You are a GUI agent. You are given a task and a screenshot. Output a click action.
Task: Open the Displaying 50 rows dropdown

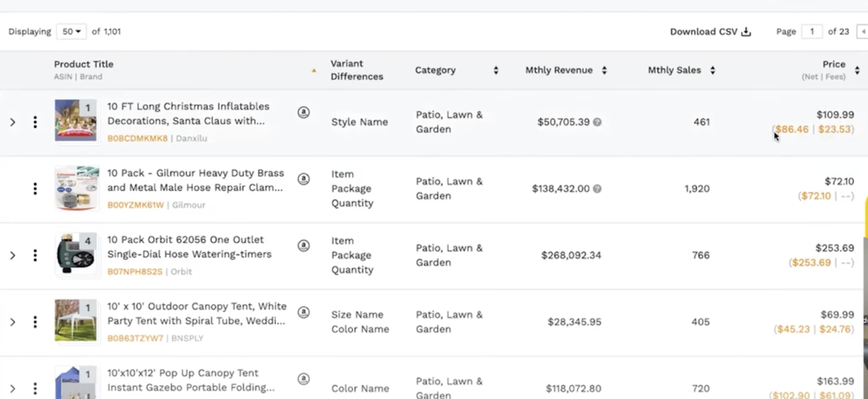pos(71,31)
